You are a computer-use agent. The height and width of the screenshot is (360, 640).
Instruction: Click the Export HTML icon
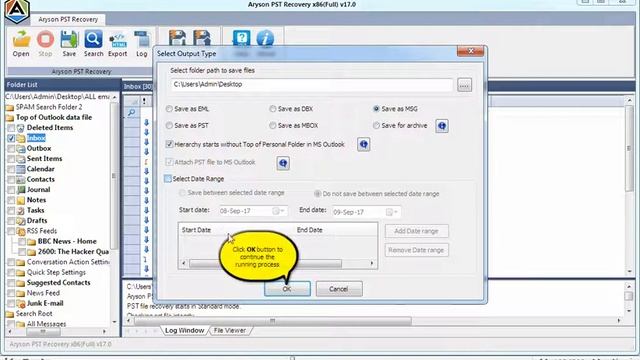118,41
